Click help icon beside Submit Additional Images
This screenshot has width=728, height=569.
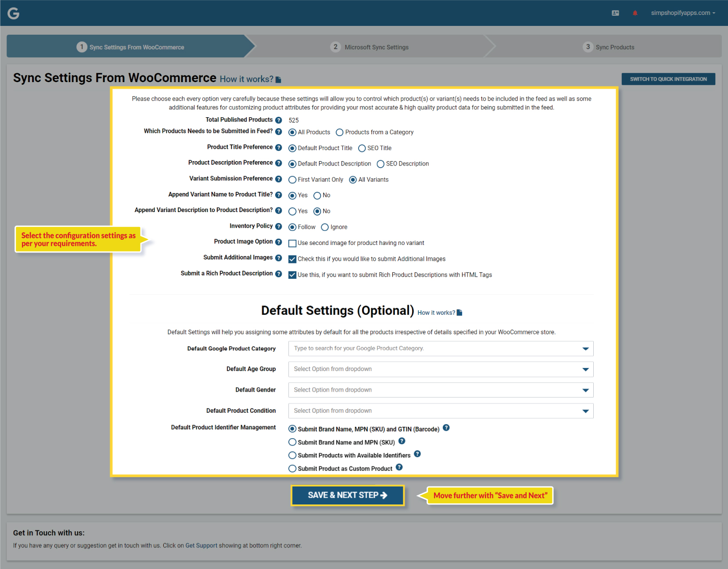pos(279,258)
